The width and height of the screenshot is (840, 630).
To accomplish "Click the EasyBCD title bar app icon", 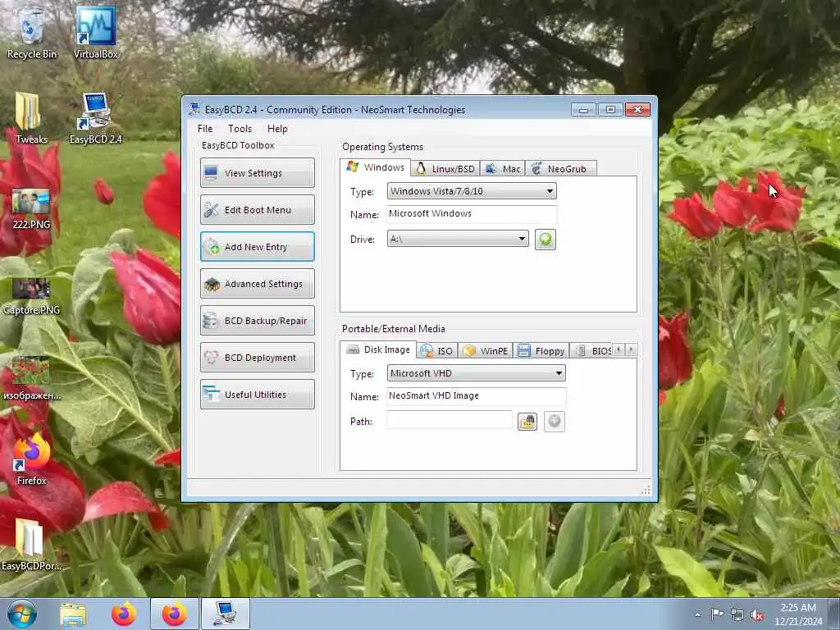I will (x=194, y=109).
